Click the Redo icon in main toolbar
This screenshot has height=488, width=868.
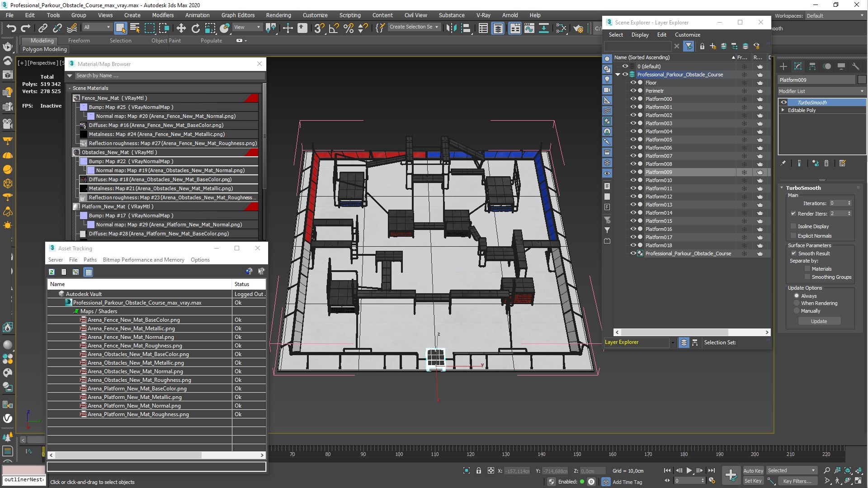pyautogui.click(x=25, y=28)
